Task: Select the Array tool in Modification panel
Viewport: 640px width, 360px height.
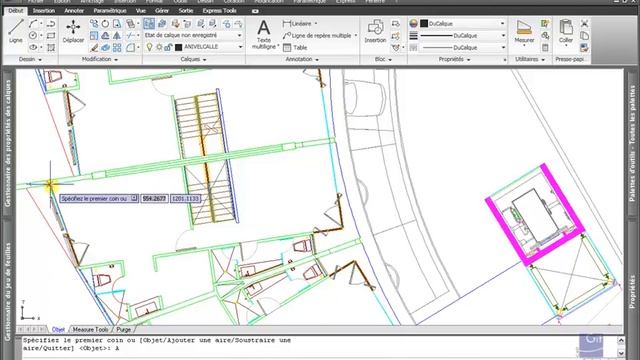Action: click(117, 47)
